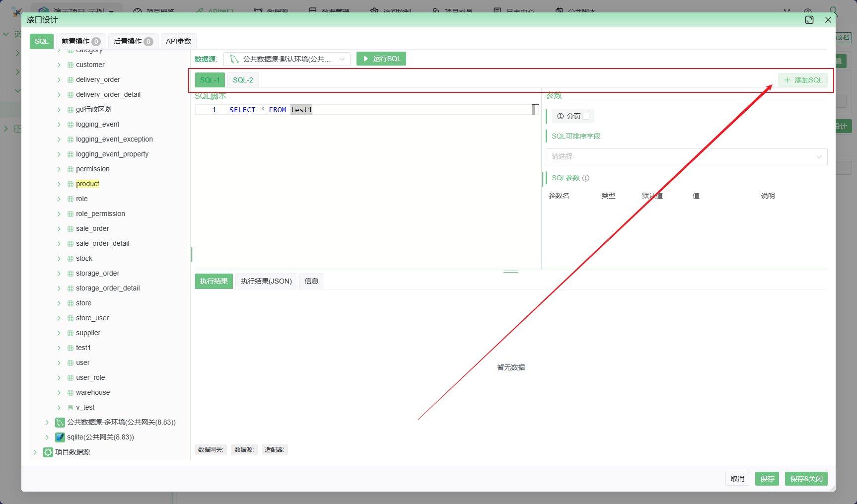Run the query with 运行SQL button
The image size is (857, 504).
[381, 59]
